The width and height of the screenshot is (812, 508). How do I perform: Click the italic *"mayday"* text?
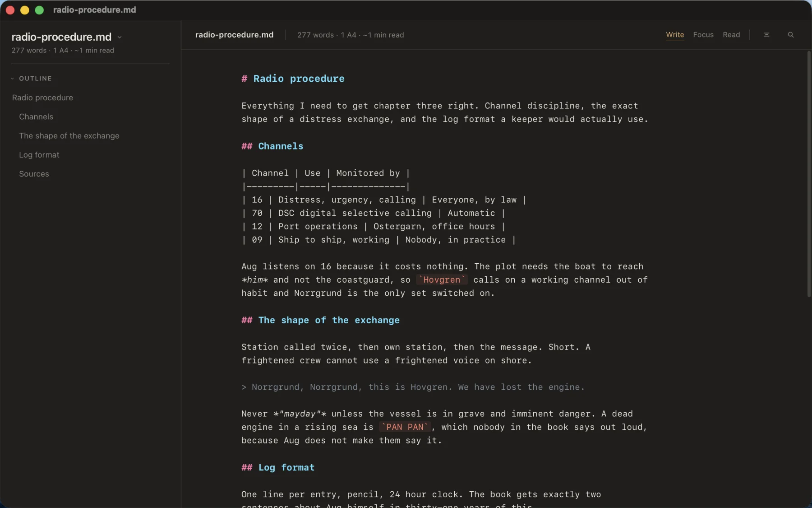point(300,414)
